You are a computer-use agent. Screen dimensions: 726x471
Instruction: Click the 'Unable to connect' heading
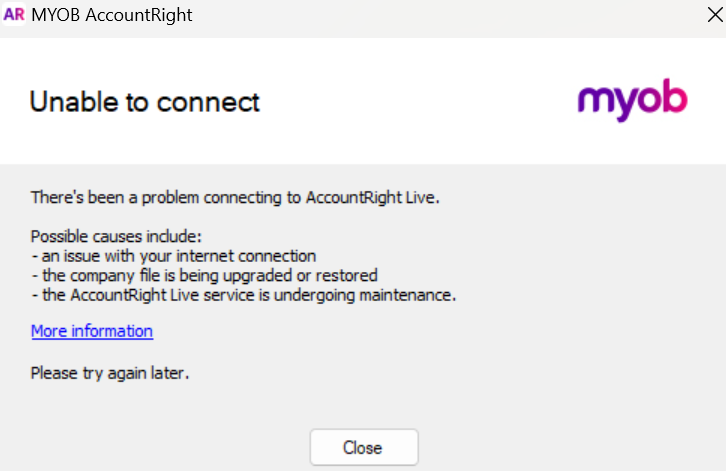tap(145, 102)
